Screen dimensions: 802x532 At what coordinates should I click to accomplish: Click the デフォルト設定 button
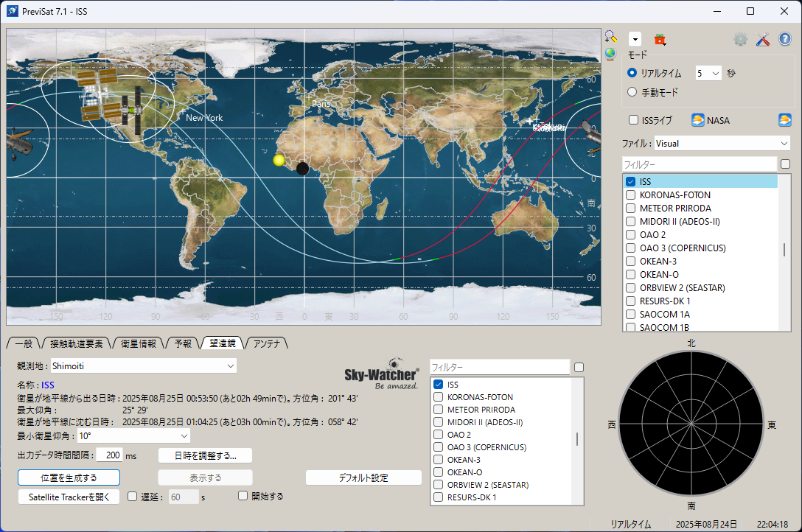tap(363, 477)
